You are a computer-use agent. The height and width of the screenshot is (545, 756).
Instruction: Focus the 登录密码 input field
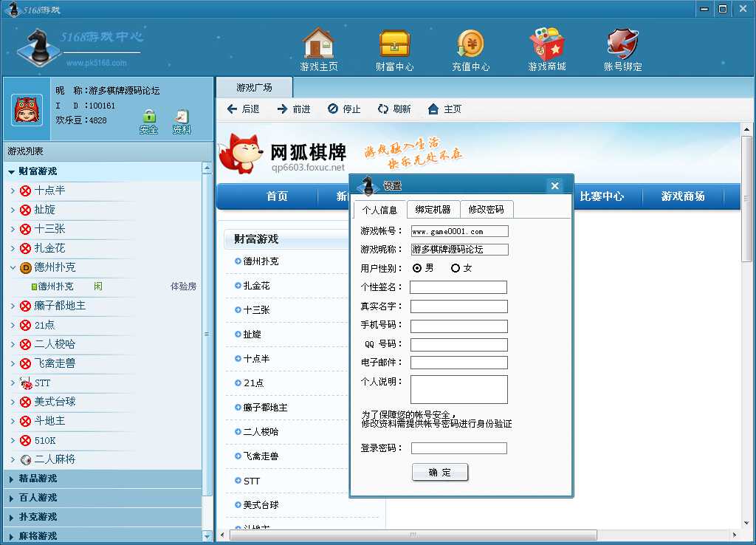point(459,448)
